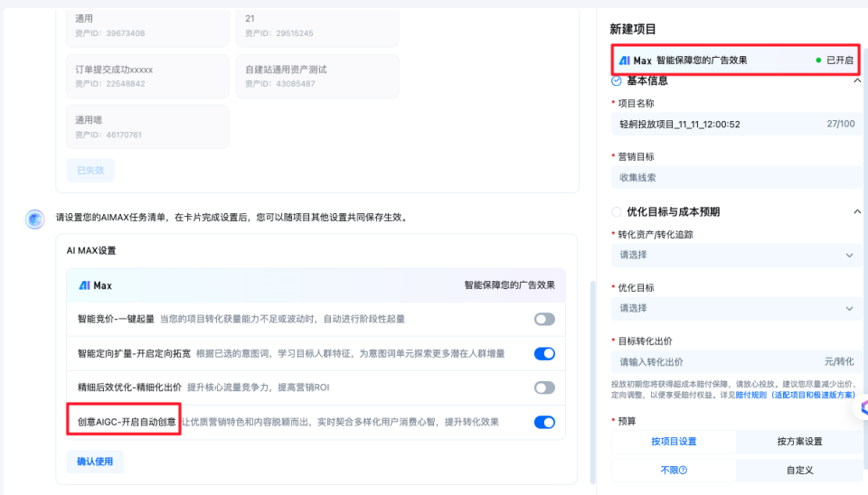
Task: Click the AI Max 已开启 status bar
Action: coord(736,61)
